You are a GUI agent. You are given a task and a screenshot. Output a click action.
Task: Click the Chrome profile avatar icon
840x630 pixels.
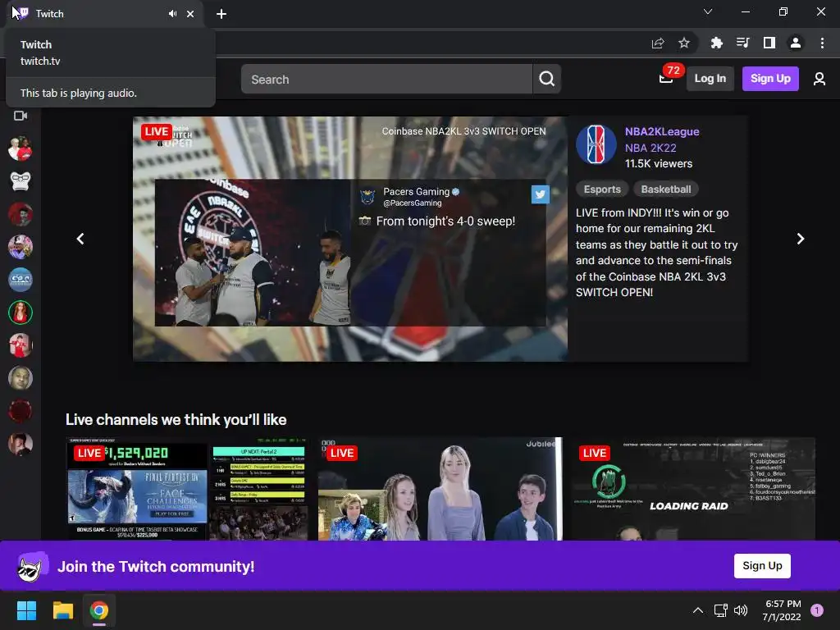(795, 43)
